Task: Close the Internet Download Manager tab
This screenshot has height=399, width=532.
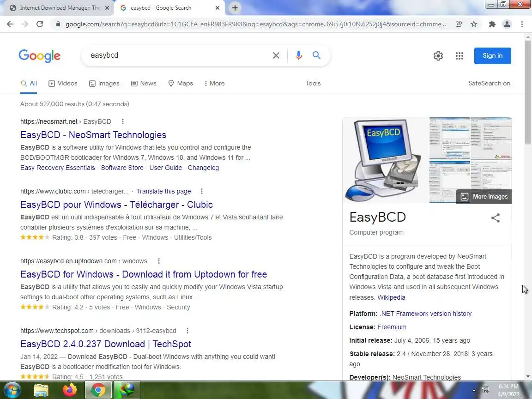Action: (x=107, y=8)
